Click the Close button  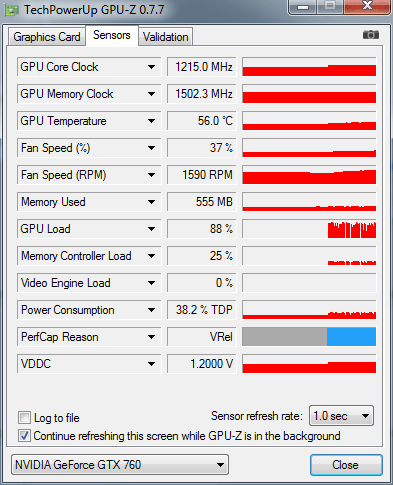(346, 465)
